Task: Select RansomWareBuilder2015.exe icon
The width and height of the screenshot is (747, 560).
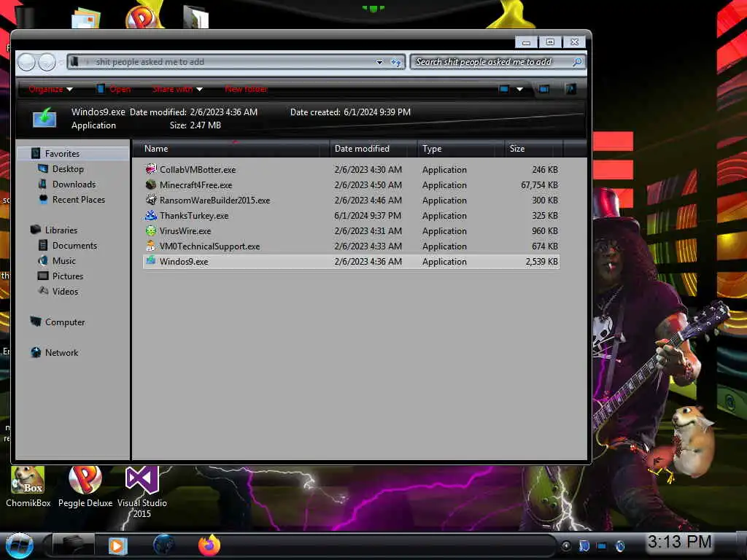Action: [151, 200]
